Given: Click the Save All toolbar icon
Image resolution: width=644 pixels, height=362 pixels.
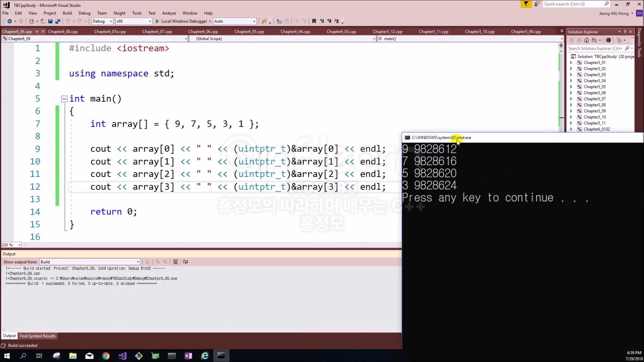Looking at the screenshot, I should click(58, 21).
